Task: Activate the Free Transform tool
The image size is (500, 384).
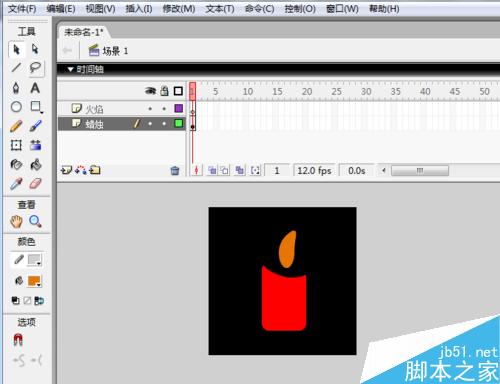Action: point(16,145)
